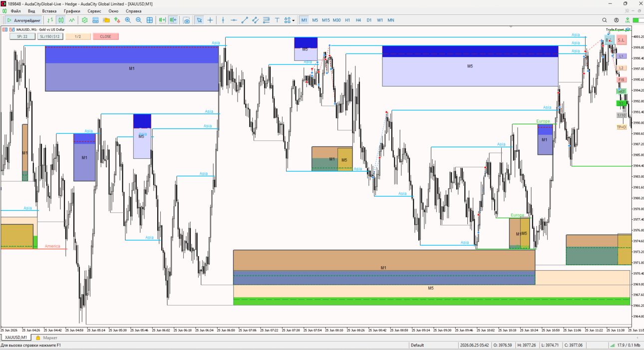
Task: Click the SP: 22 panel button
Action: [22, 36]
